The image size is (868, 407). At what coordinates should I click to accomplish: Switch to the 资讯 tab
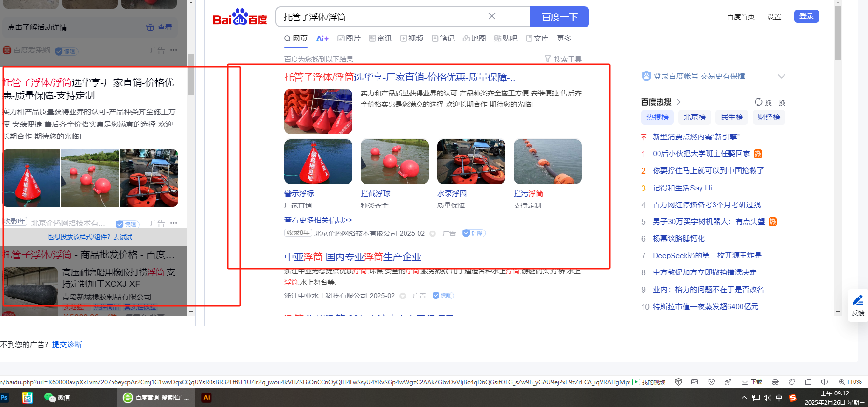coord(380,39)
